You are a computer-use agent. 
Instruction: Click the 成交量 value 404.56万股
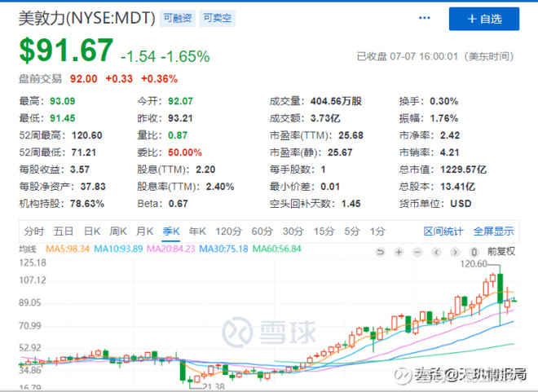[336, 101]
